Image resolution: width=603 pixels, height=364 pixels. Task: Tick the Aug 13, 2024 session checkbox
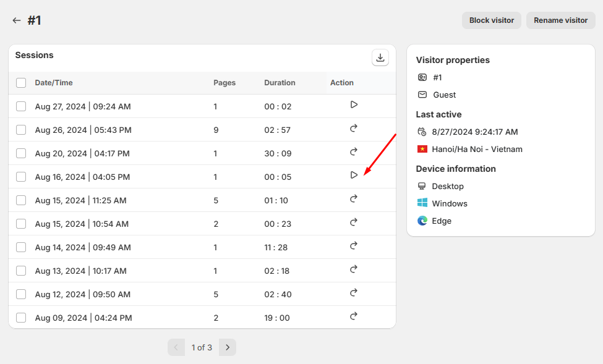[21, 271]
